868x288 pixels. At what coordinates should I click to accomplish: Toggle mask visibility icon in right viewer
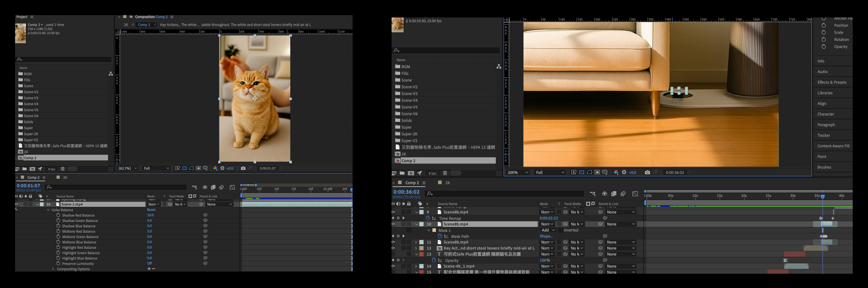(589, 172)
